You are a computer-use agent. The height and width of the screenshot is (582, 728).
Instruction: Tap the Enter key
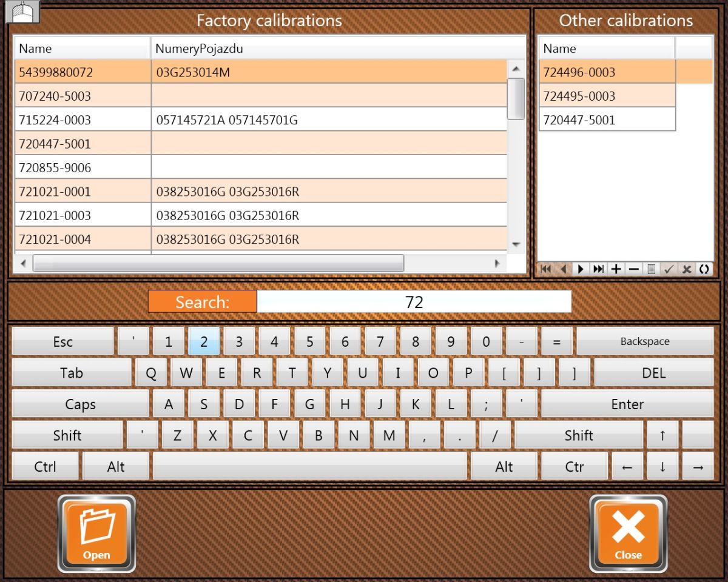coord(627,404)
